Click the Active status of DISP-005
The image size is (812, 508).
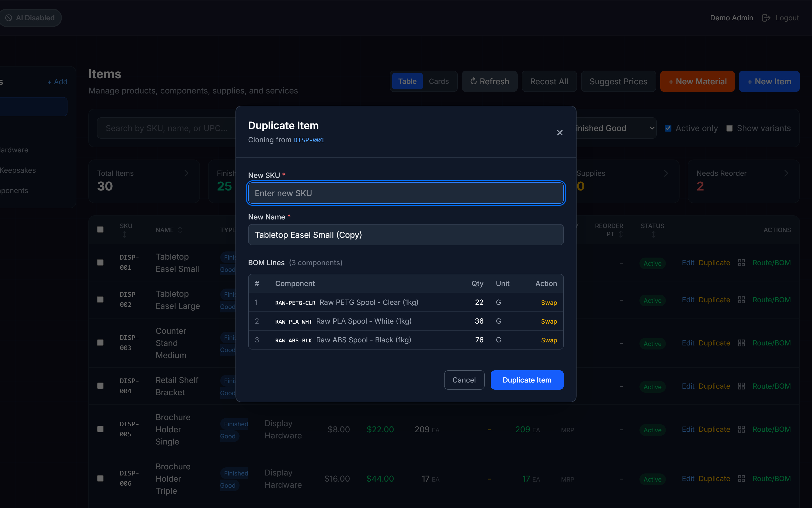coord(652,430)
